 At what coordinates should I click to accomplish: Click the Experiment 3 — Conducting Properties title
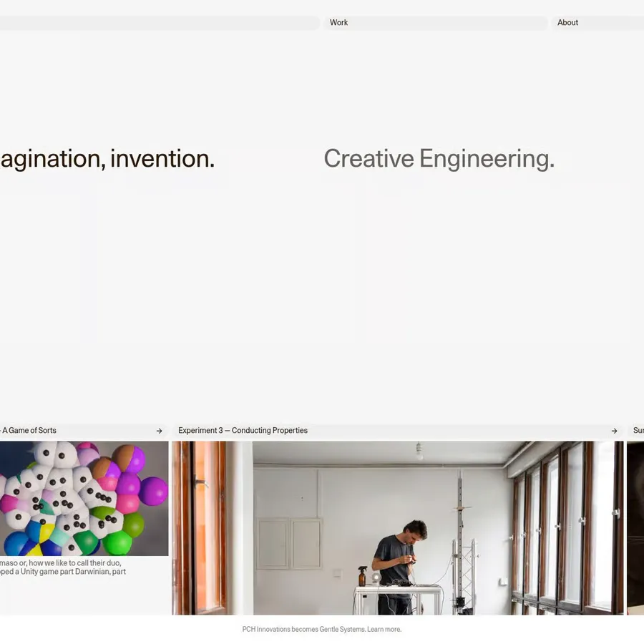243,431
